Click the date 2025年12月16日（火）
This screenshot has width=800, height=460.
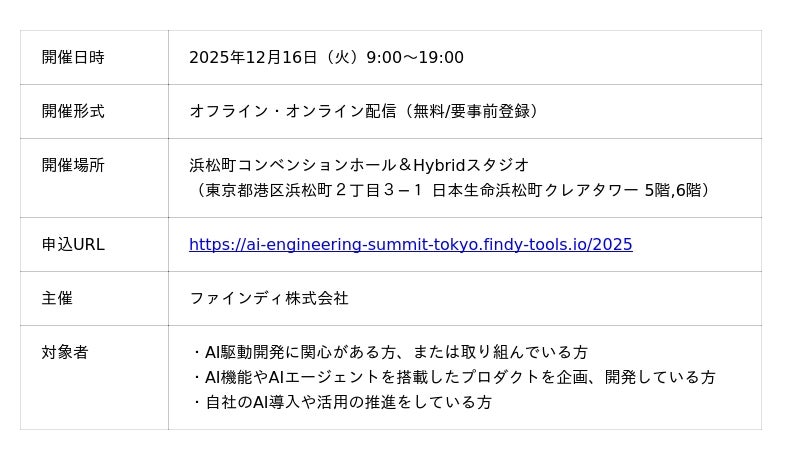[x=273, y=57]
